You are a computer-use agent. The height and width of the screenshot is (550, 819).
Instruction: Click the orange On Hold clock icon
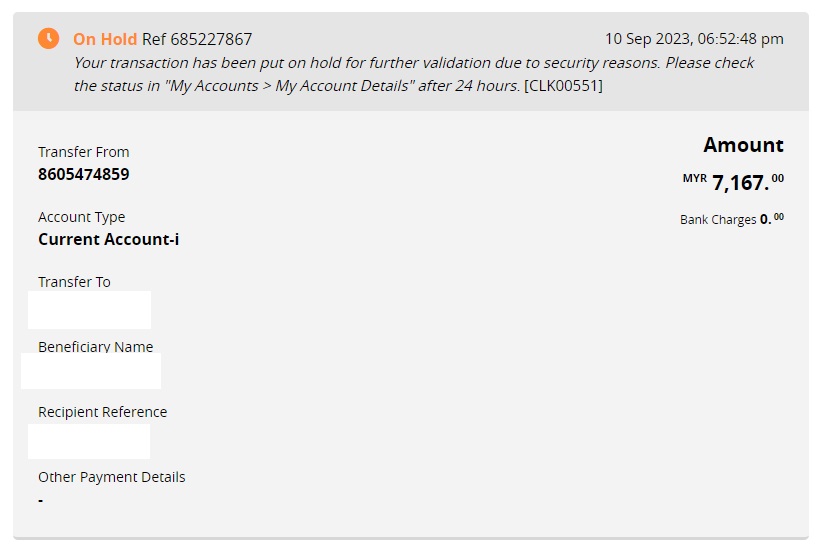click(x=48, y=38)
